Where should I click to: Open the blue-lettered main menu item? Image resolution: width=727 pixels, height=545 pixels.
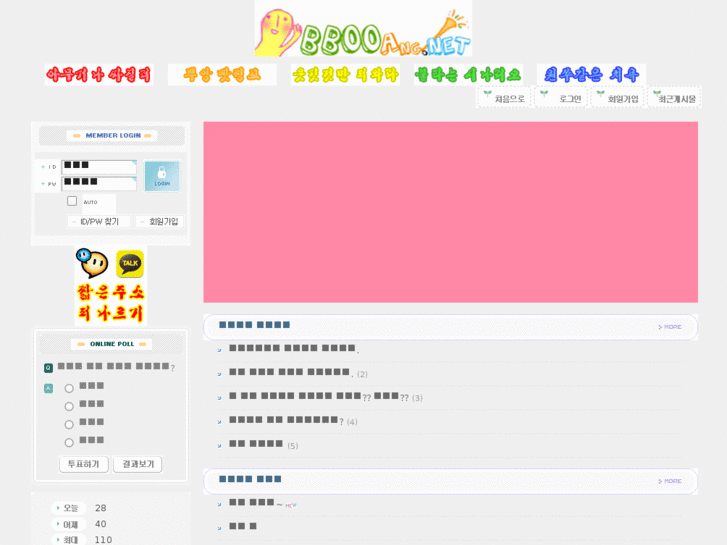click(x=591, y=75)
